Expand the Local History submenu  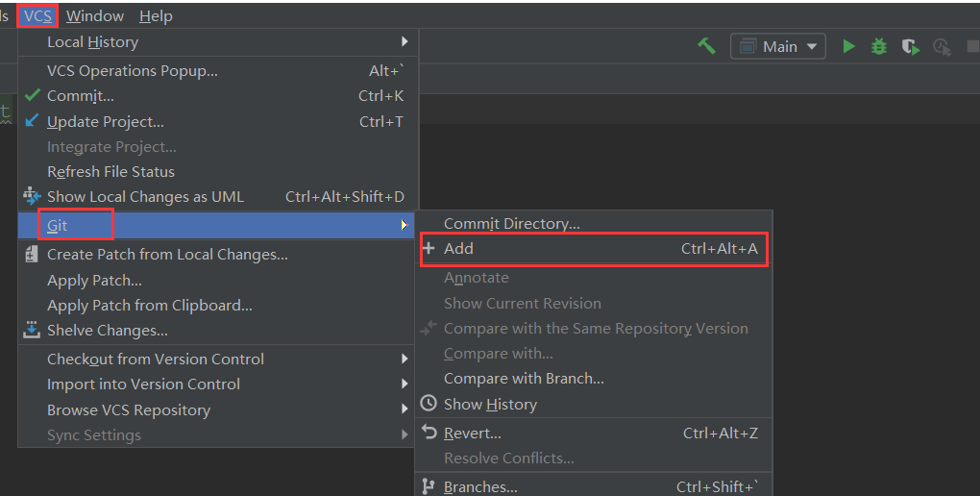(x=218, y=42)
